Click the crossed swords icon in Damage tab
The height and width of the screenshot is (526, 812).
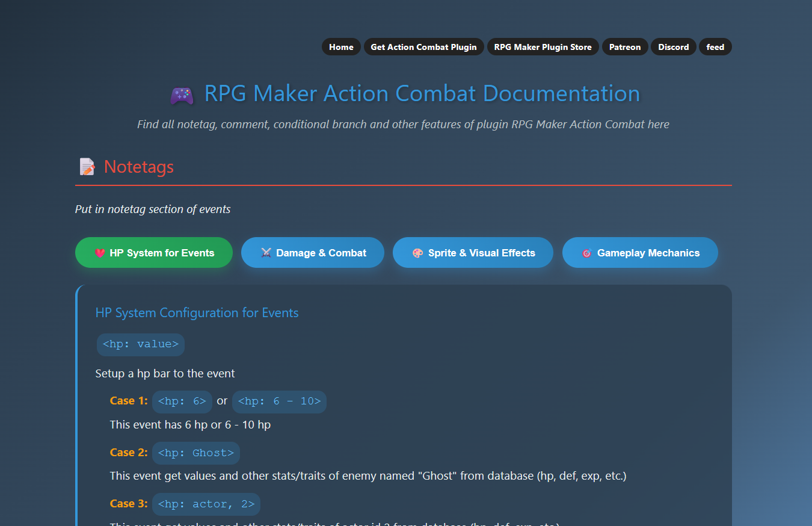[266, 253]
